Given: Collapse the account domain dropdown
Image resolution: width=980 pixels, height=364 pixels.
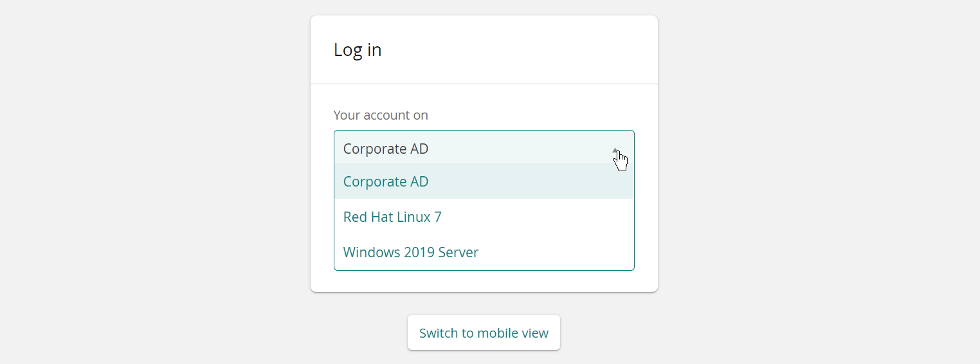Looking at the screenshot, I should [615, 150].
